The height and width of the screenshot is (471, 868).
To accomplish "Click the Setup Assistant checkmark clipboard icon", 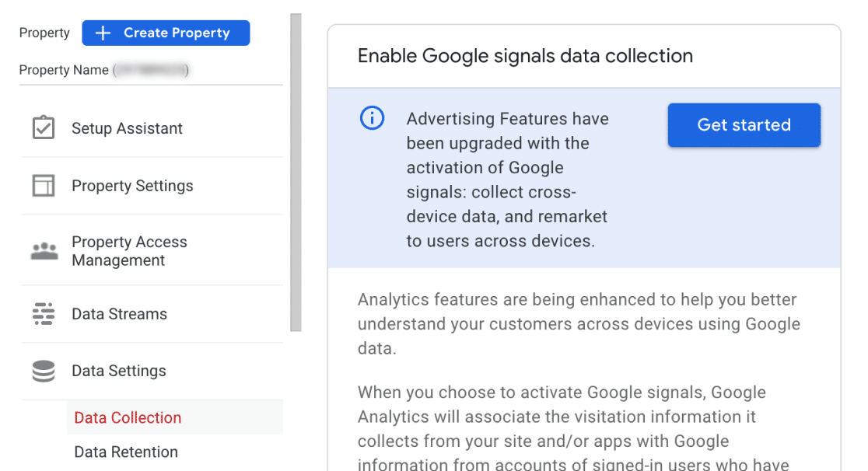I will (x=44, y=128).
